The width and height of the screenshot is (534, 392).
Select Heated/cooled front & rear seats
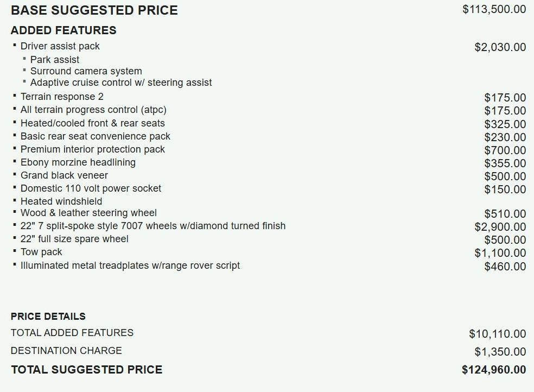pos(93,123)
